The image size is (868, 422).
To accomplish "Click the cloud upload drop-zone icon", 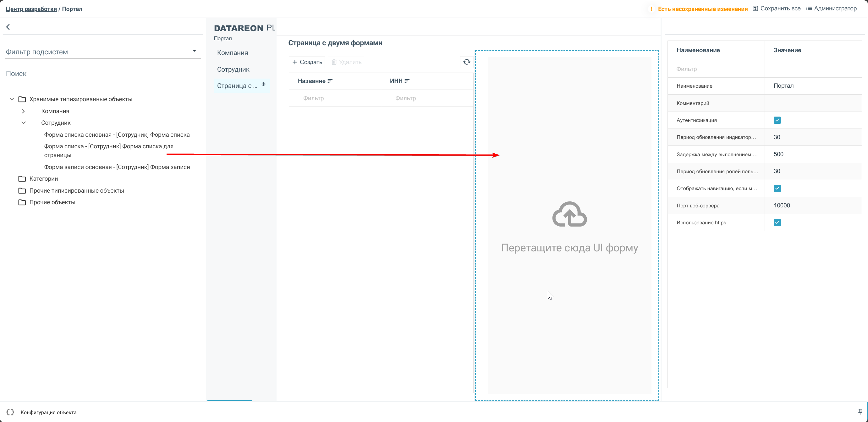I will click(569, 215).
